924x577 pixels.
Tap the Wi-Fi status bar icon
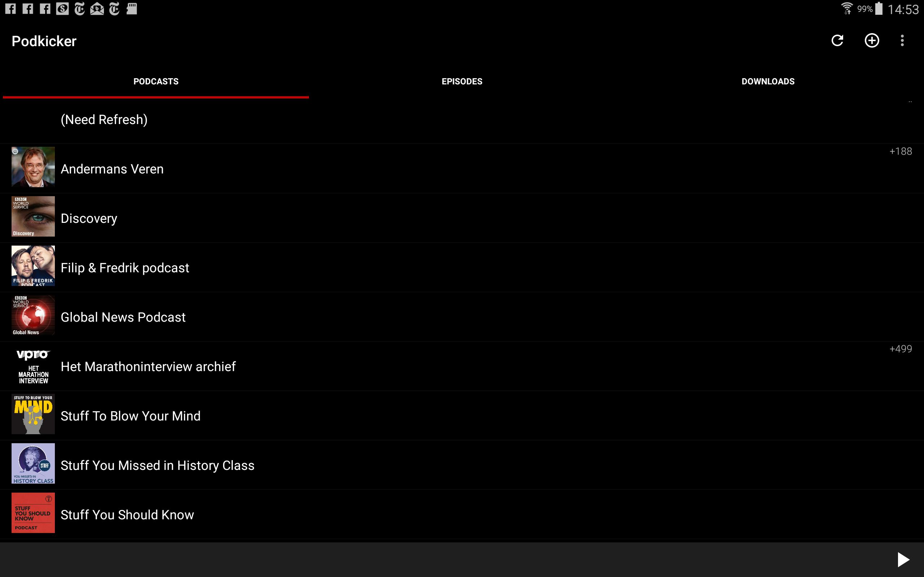tap(846, 8)
